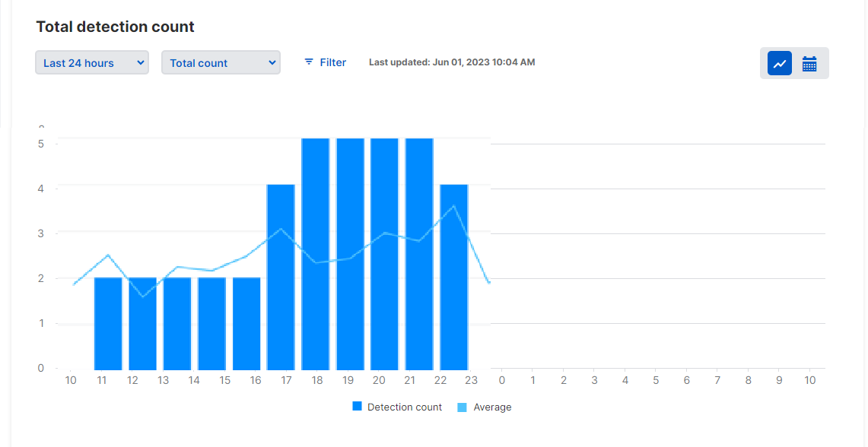The height and width of the screenshot is (447, 868).
Task: Select the bar above the 12 hour label
Action: (x=142, y=323)
